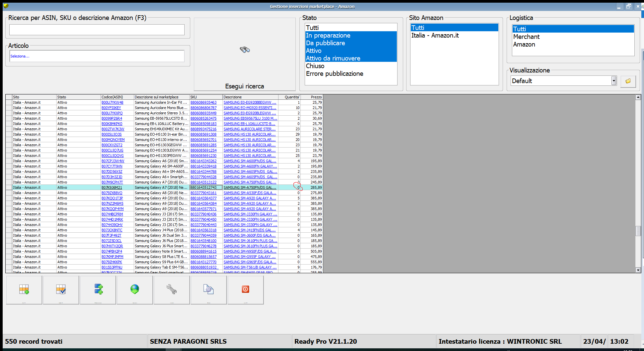Select Attivo in the Stato filter list

(x=351, y=51)
